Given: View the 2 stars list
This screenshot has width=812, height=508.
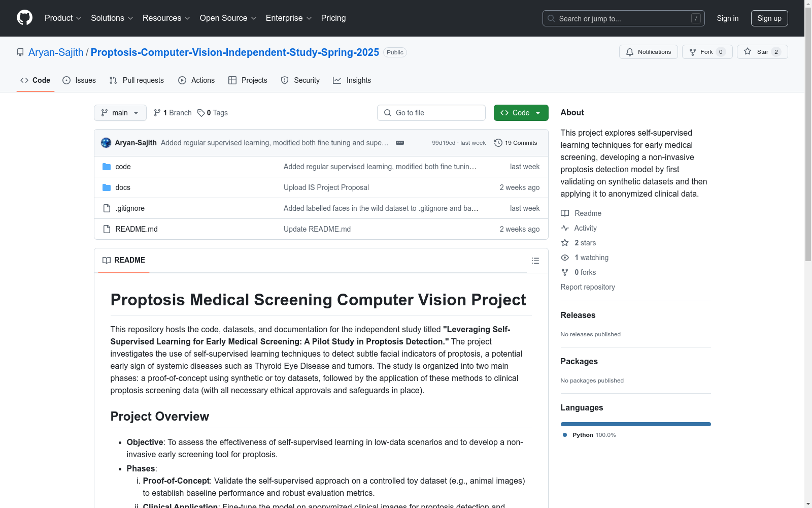Looking at the screenshot, I should (579, 243).
